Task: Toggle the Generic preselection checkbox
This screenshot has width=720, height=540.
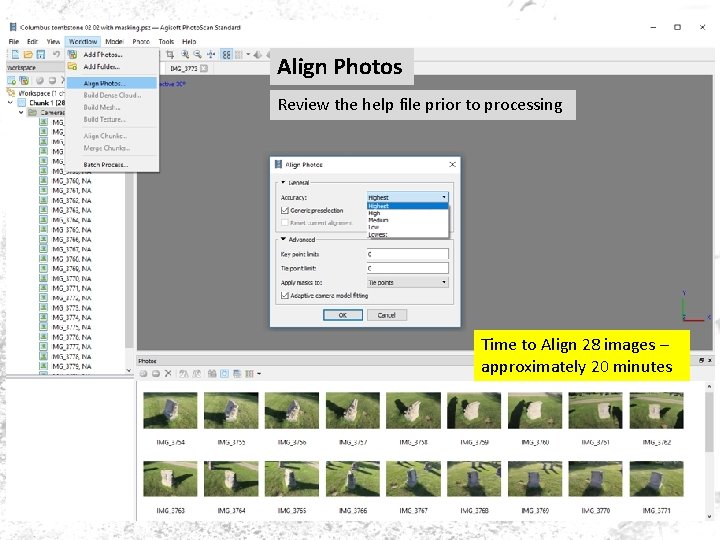Action: pyautogui.click(x=285, y=210)
